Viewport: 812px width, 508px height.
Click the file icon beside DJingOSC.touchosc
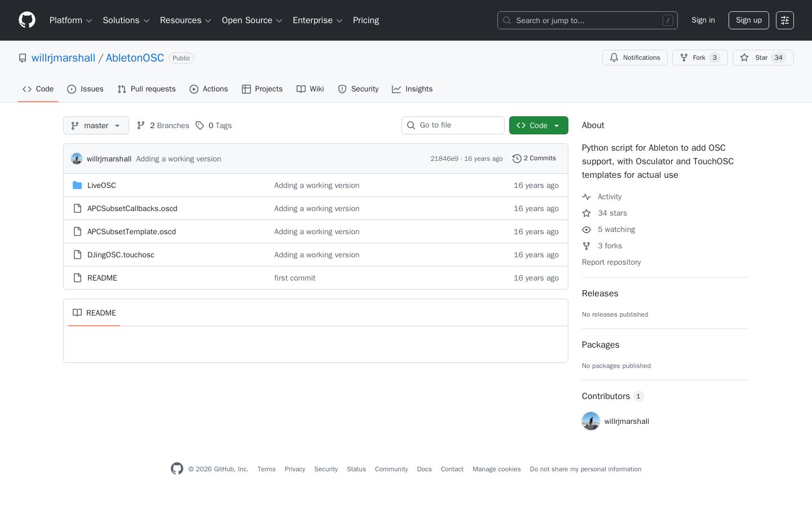coord(77,255)
